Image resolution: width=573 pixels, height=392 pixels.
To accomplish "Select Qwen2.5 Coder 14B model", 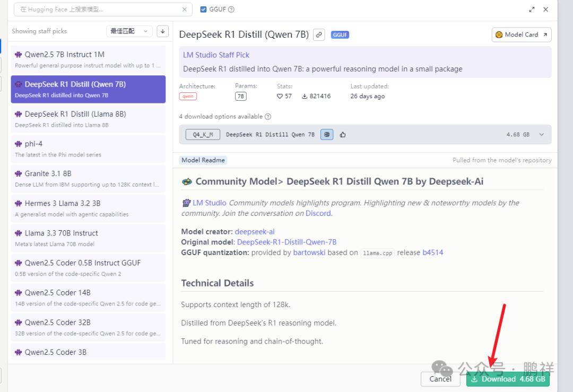I will coord(88,298).
